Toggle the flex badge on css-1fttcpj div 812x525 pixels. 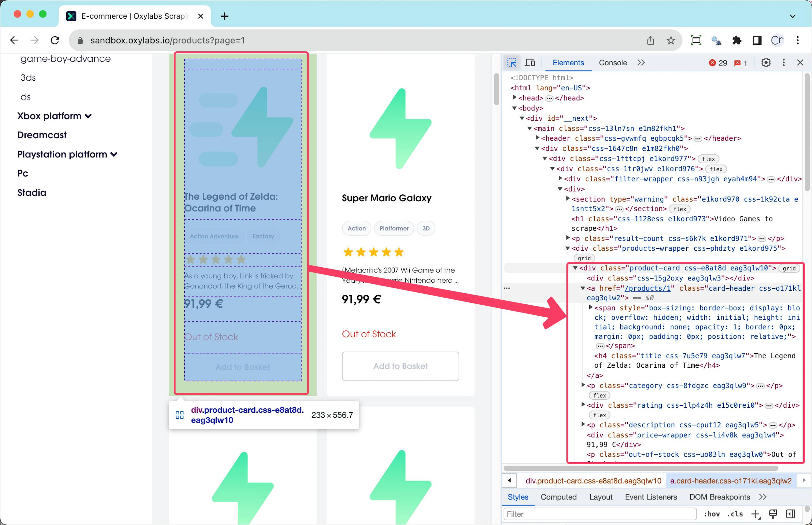click(x=708, y=159)
